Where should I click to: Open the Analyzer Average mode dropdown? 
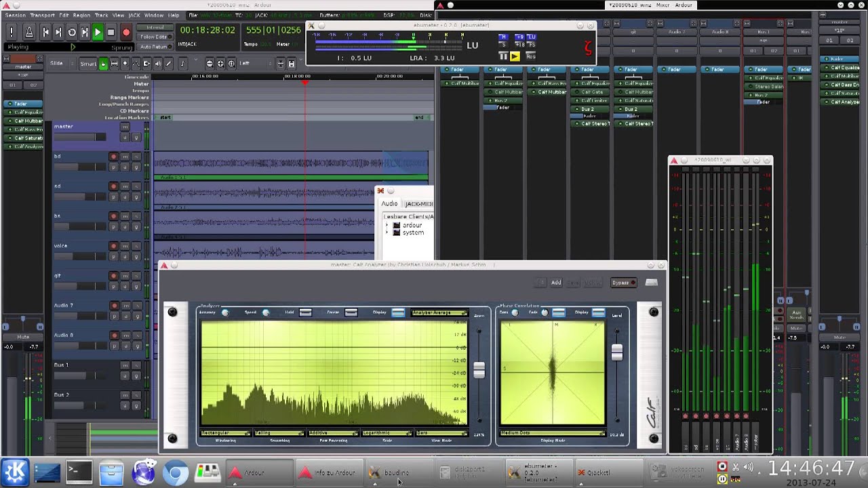pyautogui.click(x=439, y=313)
